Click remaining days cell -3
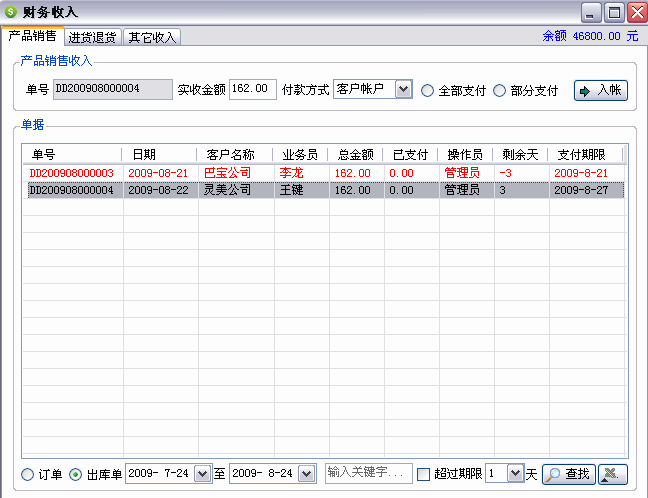648x498 pixels. 505,173
